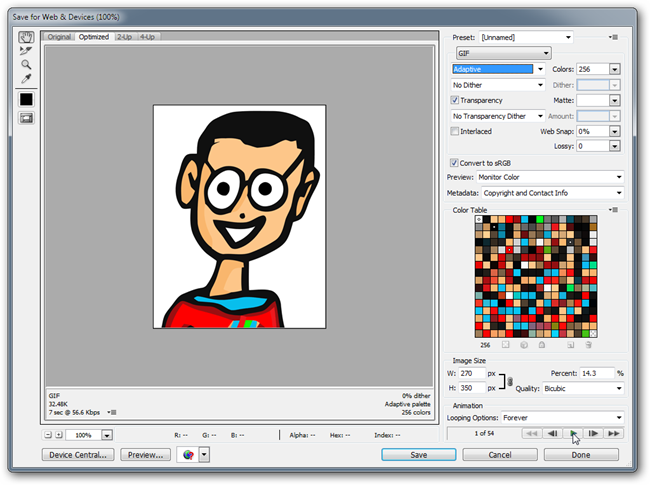650x485 pixels.
Task: Open the preview info flyout menu icon
Action: point(112,412)
